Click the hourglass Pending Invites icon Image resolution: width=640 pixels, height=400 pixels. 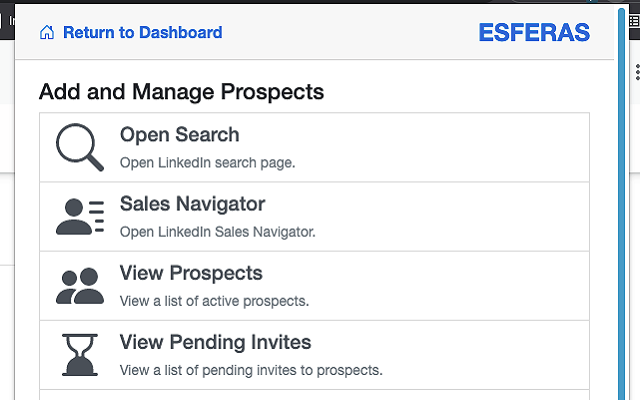(80, 355)
